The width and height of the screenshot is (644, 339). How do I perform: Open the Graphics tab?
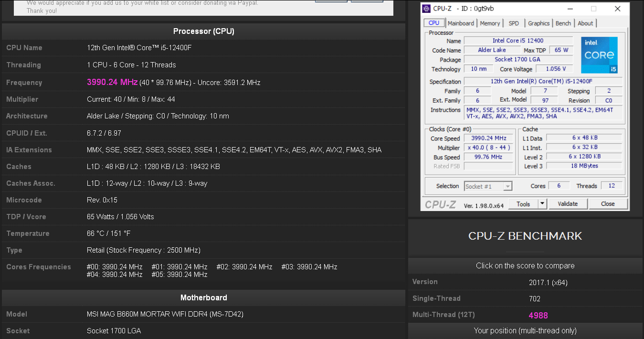[538, 23]
